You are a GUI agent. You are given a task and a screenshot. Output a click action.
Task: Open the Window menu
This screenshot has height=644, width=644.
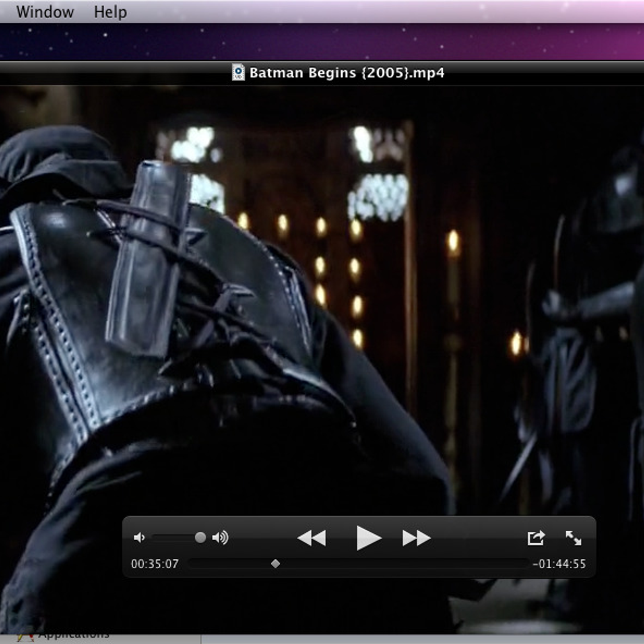coord(45,12)
